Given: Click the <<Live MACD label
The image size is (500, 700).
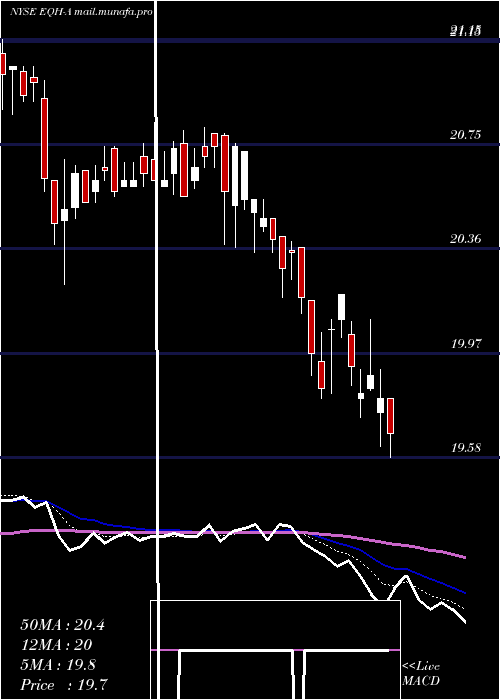Looking at the screenshot, I should [x=421, y=673].
